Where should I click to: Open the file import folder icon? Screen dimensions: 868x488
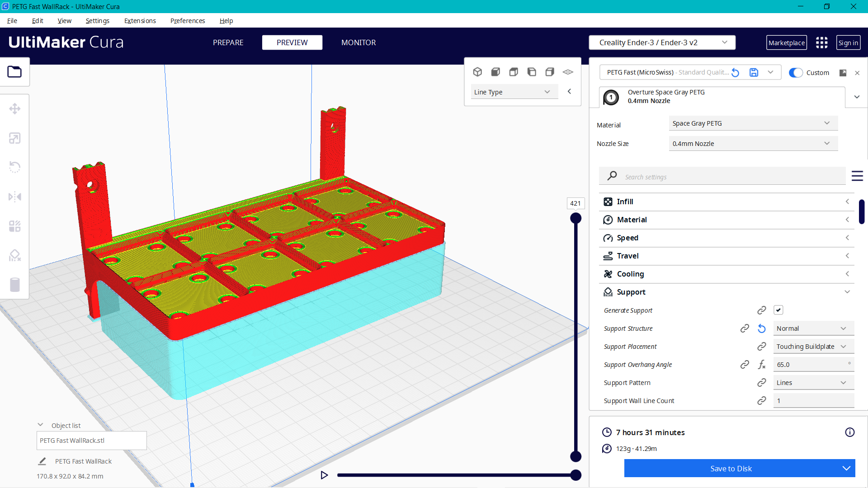pyautogui.click(x=15, y=71)
